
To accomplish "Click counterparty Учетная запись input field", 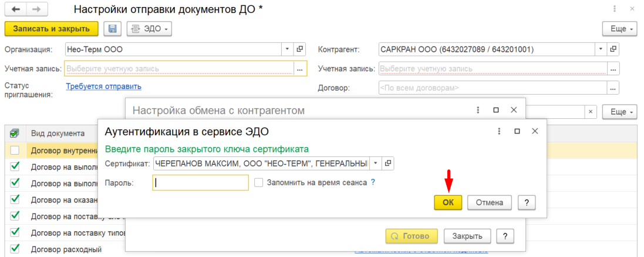I will click(x=493, y=68).
